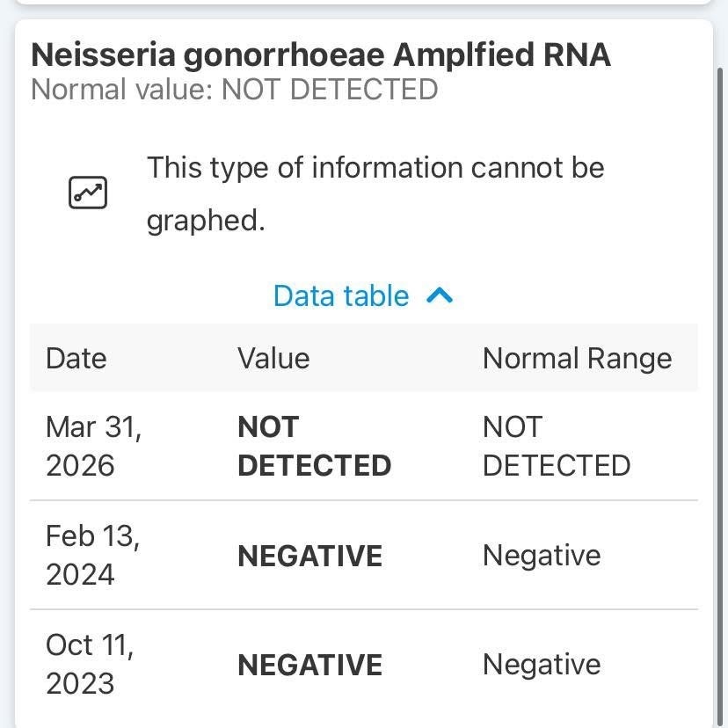The width and height of the screenshot is (728, 728).
Task: Open the Mar 31, 2026 date entry
Action: tap(93, 446)
